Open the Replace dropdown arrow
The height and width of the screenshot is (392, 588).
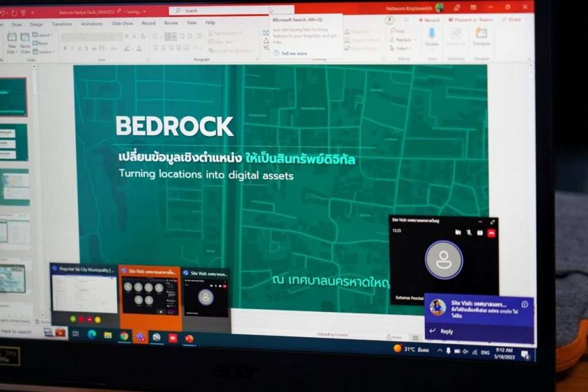[416, 40]
